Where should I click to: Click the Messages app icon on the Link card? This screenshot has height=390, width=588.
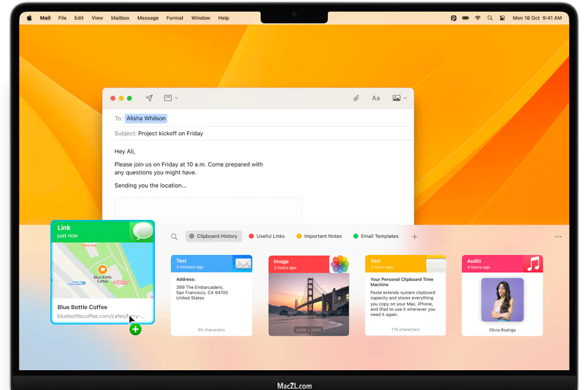143,231
